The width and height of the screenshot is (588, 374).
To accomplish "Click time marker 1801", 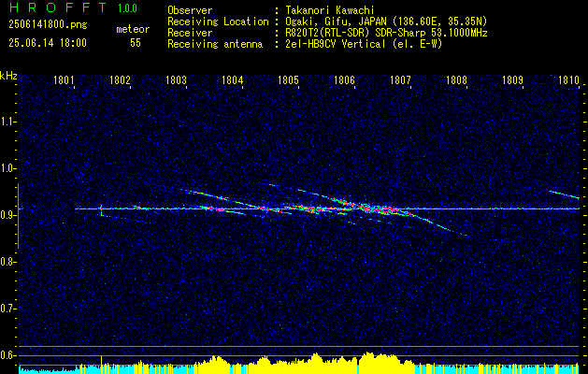I will point(64,79).
